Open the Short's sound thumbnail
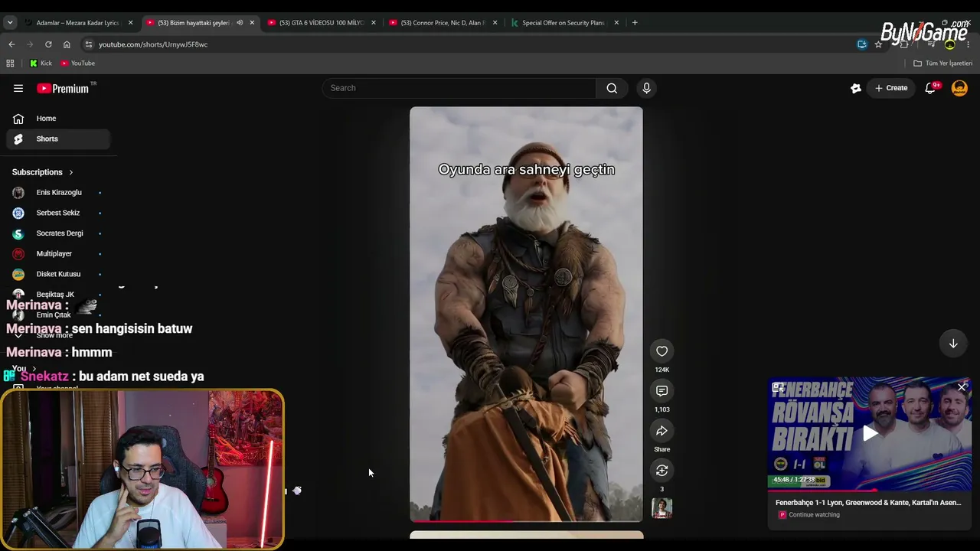980x551 pixels. (662, 508)
